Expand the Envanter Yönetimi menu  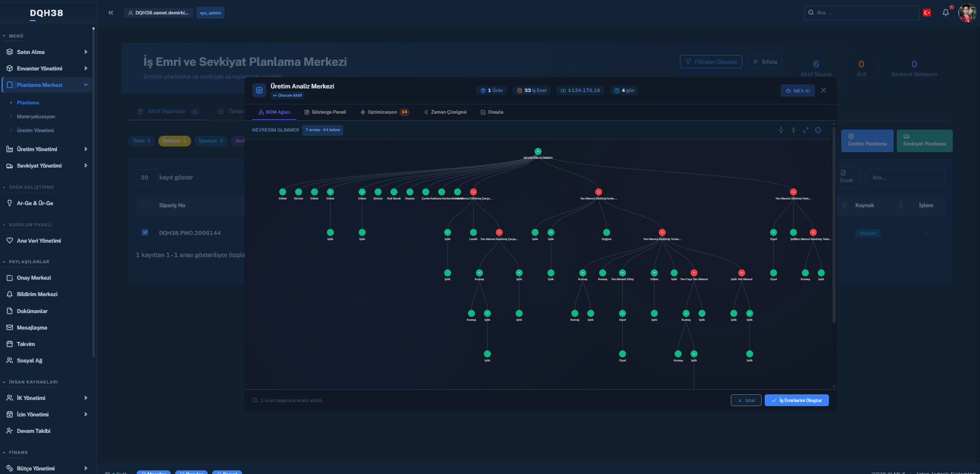[x=47, y=68]
